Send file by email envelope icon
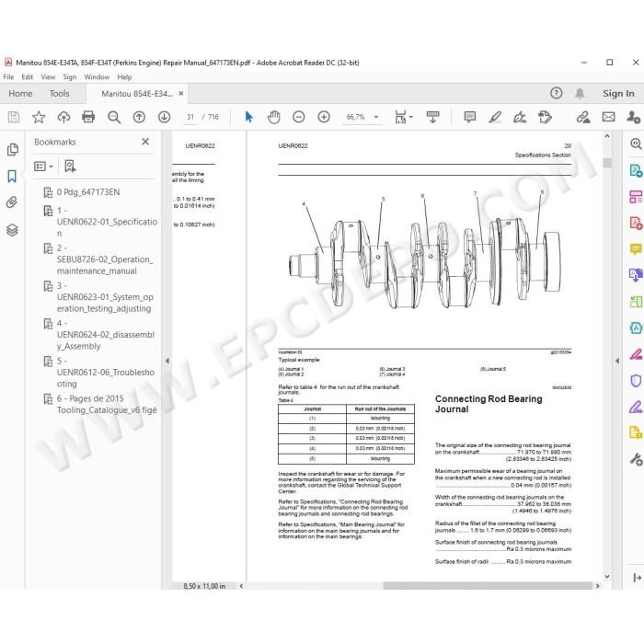 click(608, 117)
